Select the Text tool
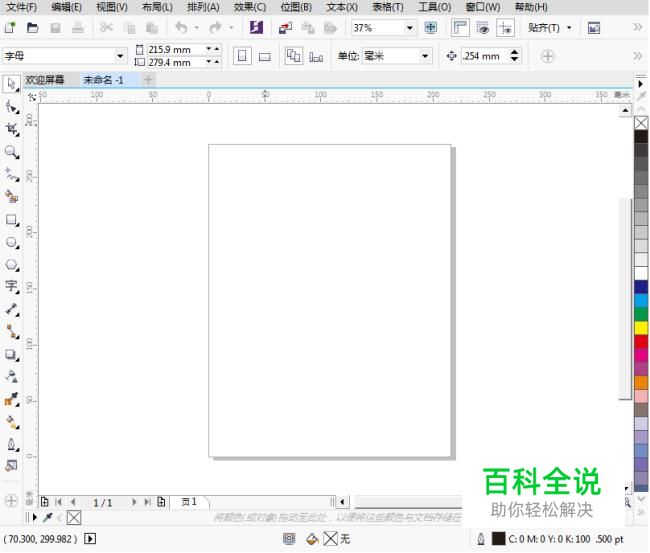Viewport: 650px width, 553px height. [12, 286]
